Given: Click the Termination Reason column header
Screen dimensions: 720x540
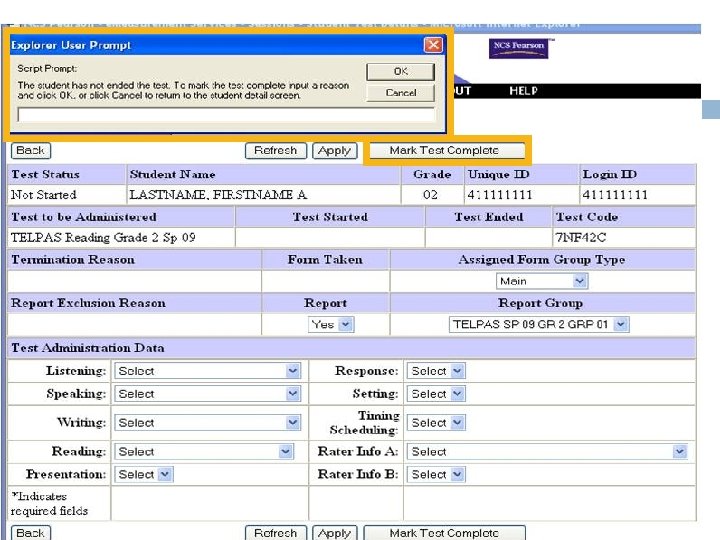Looking at the screenshot, I should point(73,260).
